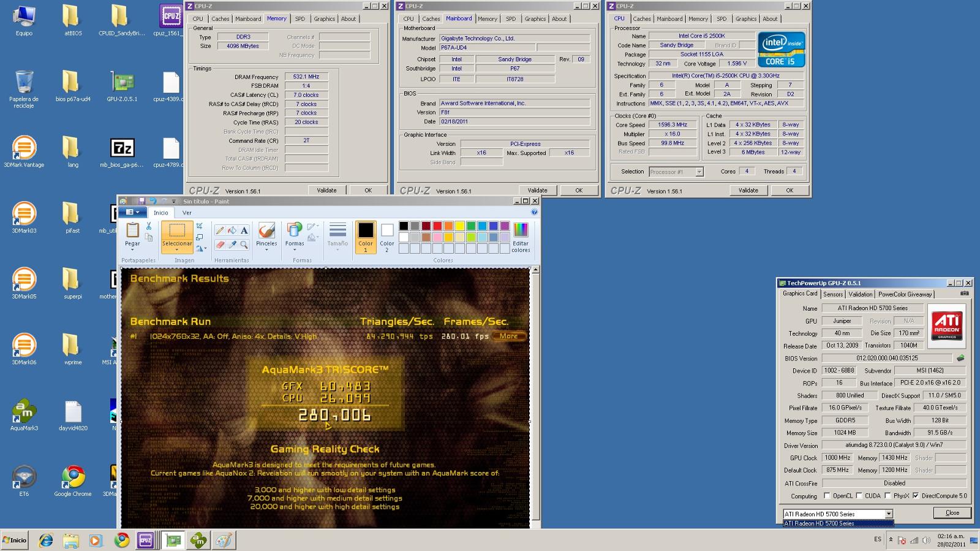
Task: Pick the yellow color in Paint palette
Action: pos(459,226)
